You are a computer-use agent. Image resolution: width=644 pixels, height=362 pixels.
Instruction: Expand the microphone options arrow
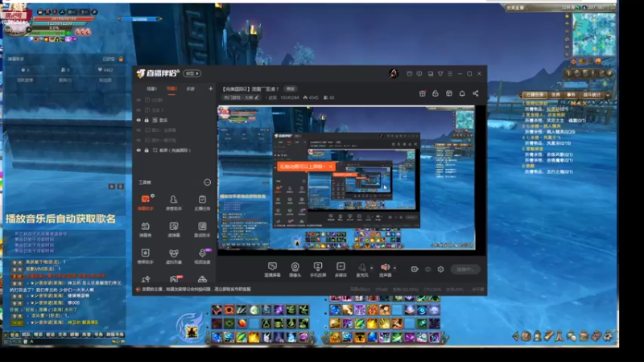(372, 268)
